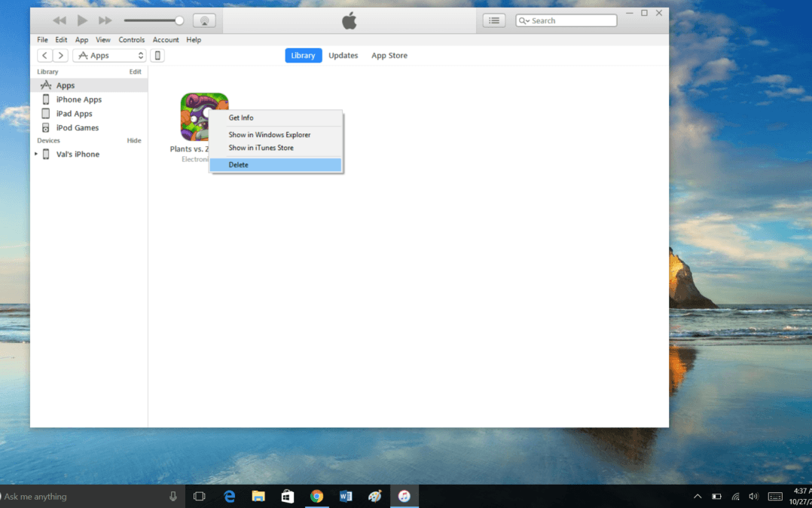The image size is (812, 508).
Task: Click the Cortana microphone icon
Action: click(173, 497)
